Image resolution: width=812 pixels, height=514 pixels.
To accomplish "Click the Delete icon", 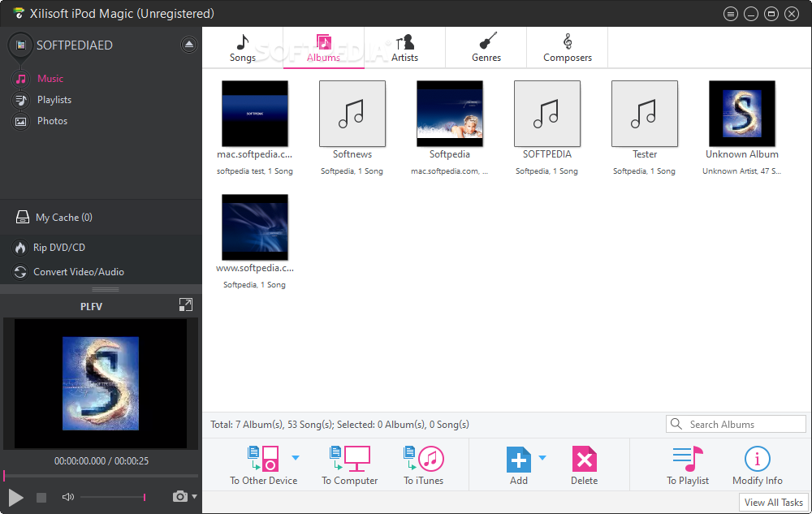I will pyautogui.click(x=584, y=459).
